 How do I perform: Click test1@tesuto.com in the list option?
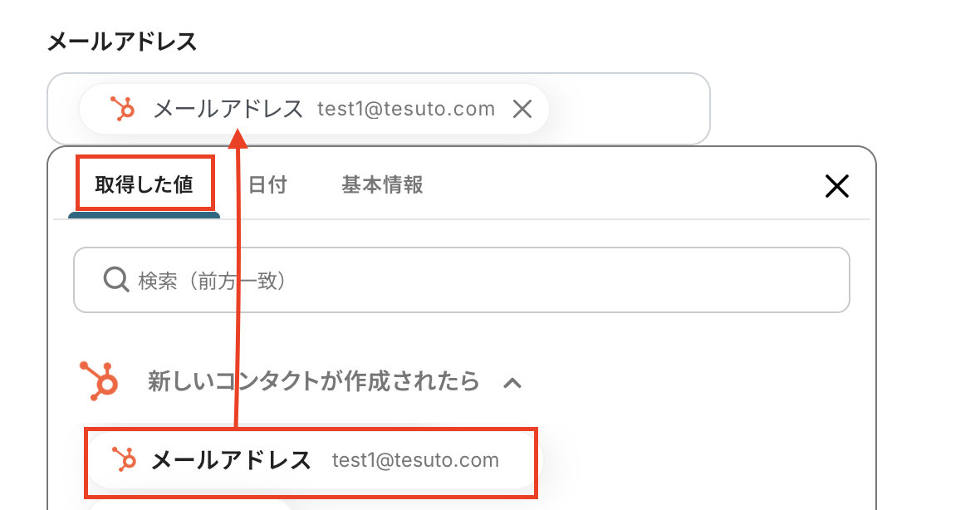415,460
